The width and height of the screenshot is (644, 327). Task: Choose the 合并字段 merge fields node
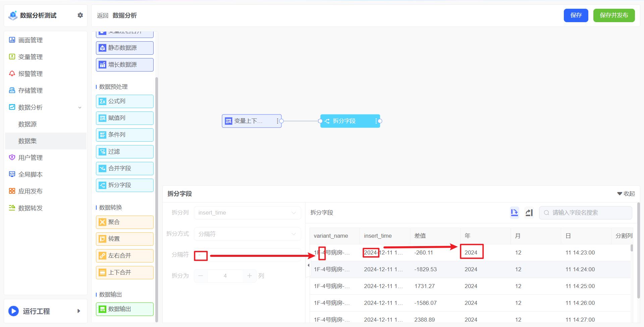124,168
